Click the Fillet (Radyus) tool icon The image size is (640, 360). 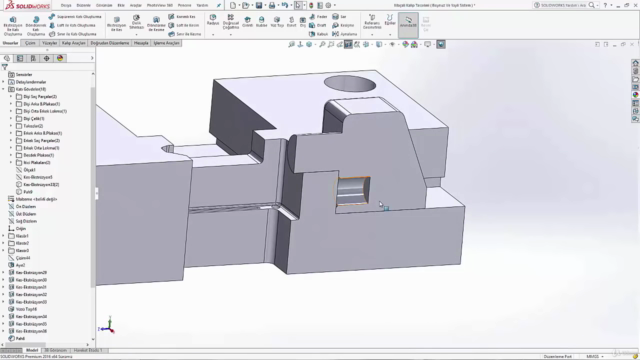pos(213,17)
